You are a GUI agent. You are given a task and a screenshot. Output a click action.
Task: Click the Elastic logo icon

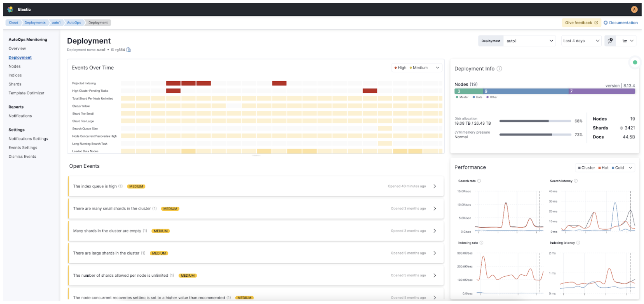10,9
